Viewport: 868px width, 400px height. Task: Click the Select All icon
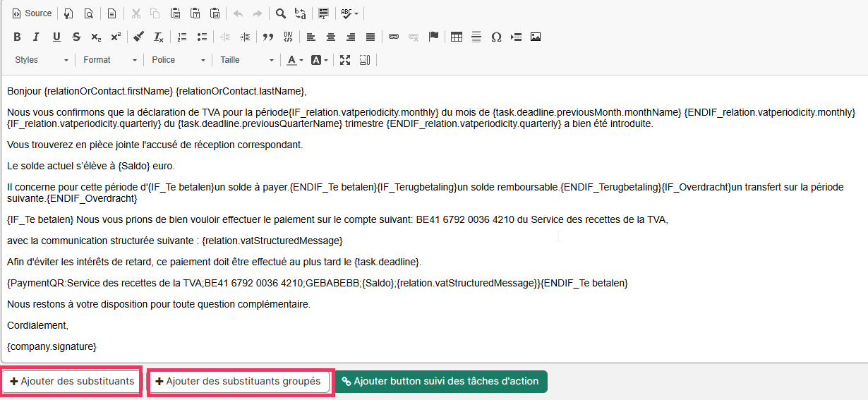pos(324,13)
